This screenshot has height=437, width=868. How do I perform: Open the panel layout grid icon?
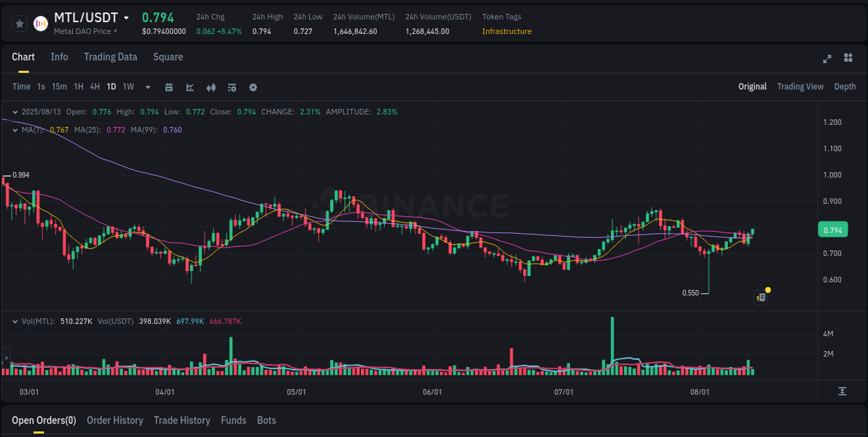click(848, 58)
